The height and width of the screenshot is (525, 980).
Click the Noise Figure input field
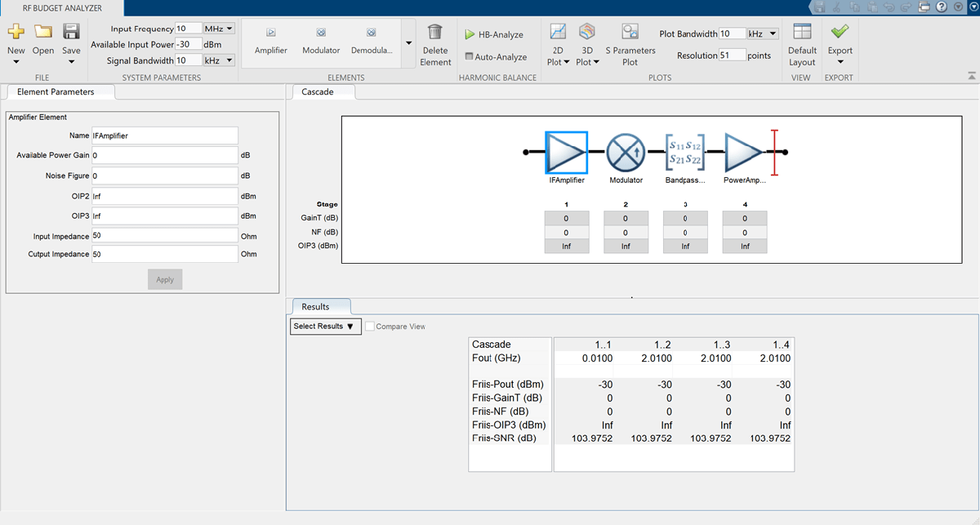click(x=164, y=176)
